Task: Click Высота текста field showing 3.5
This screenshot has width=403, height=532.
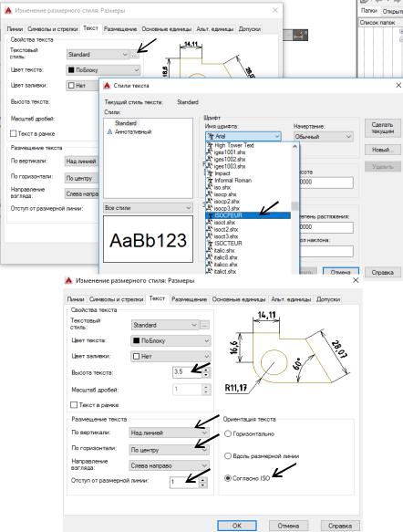Action: point(187,372)
